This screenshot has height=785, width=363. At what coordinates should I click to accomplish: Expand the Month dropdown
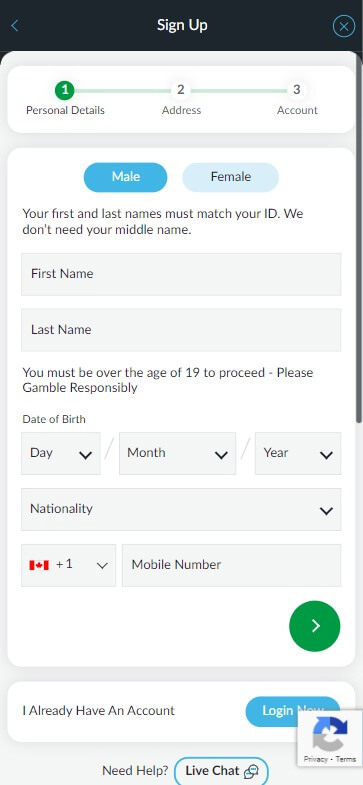[x=177, y=454]
